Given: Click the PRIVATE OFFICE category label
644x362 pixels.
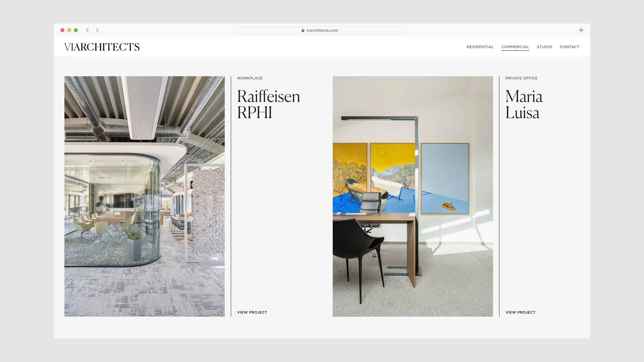Looking at the screenshot, I should pos(521,78).
